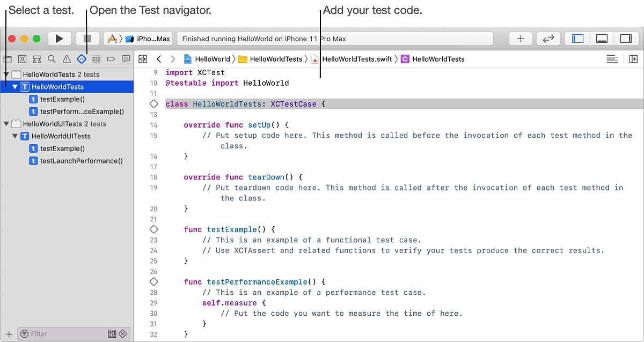Select testExample() under HelloWorldUITests
The height and width of the screenshot is (342, 644).
click(x=67, y=148)
